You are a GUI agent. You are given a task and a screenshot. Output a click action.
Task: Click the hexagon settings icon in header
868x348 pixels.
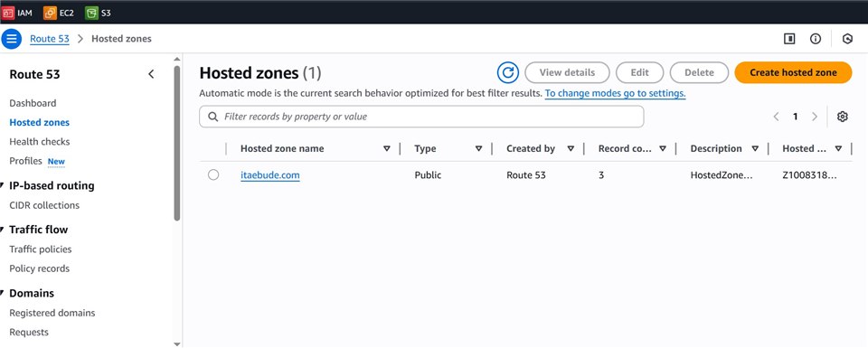click(x=847, y=39)
